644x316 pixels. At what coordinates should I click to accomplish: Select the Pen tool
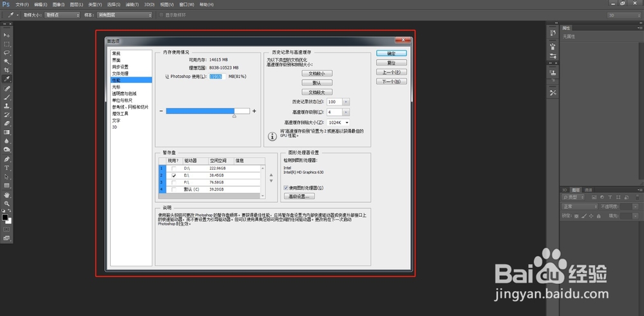pos(7,159)
